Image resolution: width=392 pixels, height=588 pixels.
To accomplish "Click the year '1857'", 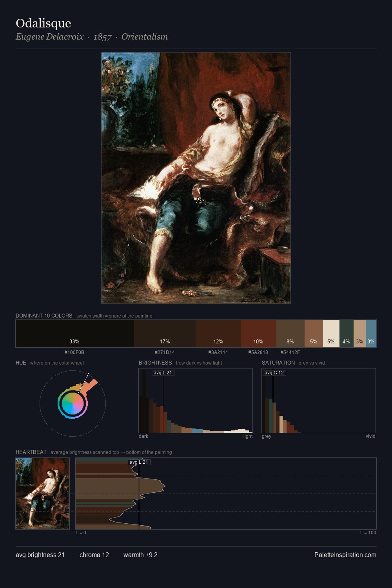I will [x=103, y=37].
